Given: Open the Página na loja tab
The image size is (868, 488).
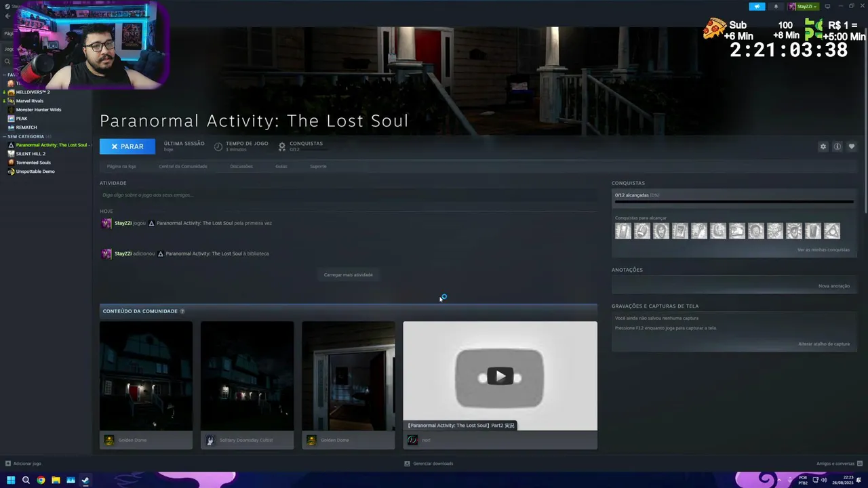Looking at the screenshot, I should [121, 166].
